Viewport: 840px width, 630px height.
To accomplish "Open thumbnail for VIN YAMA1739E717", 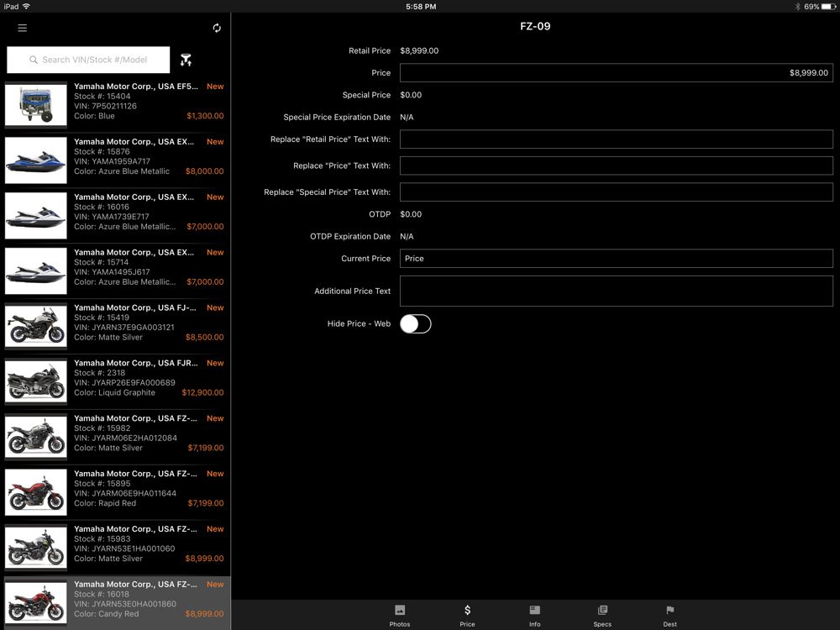I will tap(36, 215).
